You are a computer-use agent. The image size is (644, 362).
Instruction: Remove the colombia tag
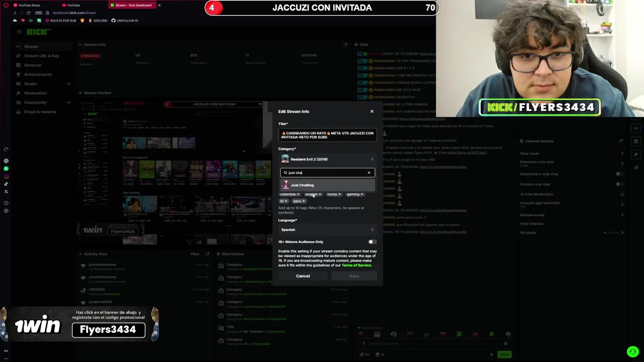[298, 194]
